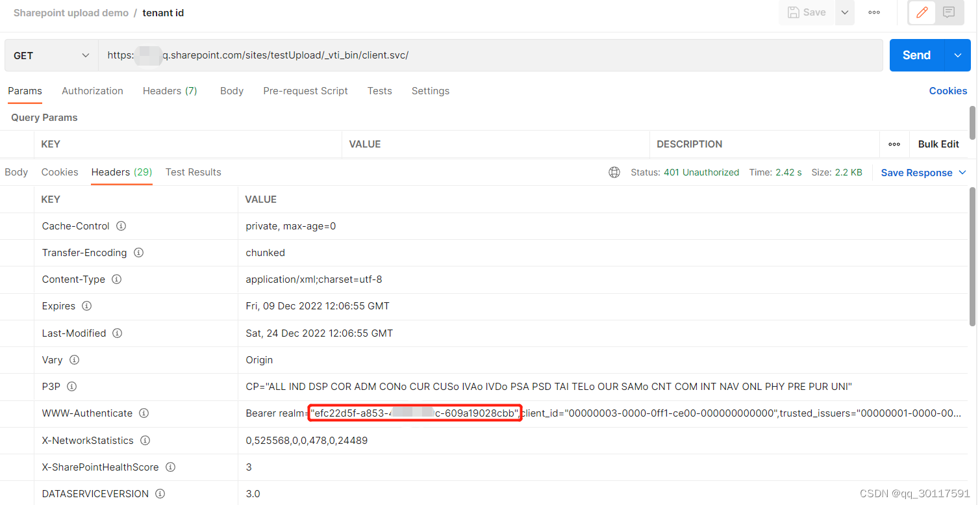The height and width of the screenshot is (505, 980).
Task: Switch to response Body tab
Action: click(16, 172)
